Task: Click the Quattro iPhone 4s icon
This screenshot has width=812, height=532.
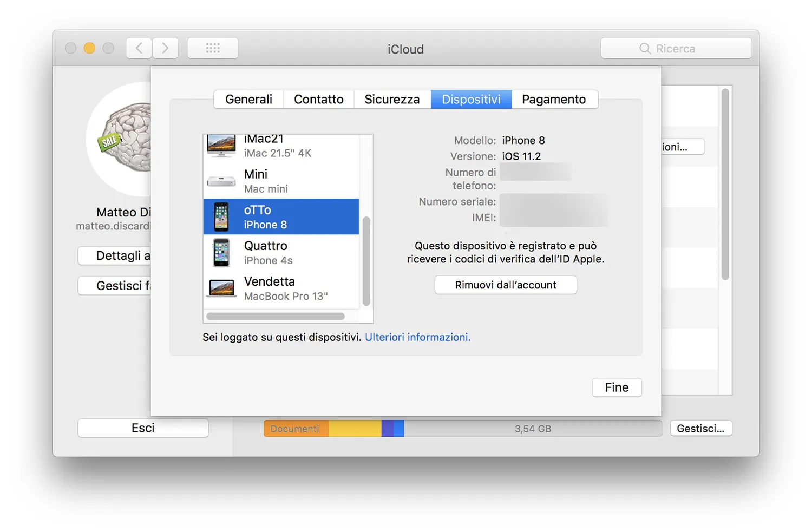Action: point(221,253)
